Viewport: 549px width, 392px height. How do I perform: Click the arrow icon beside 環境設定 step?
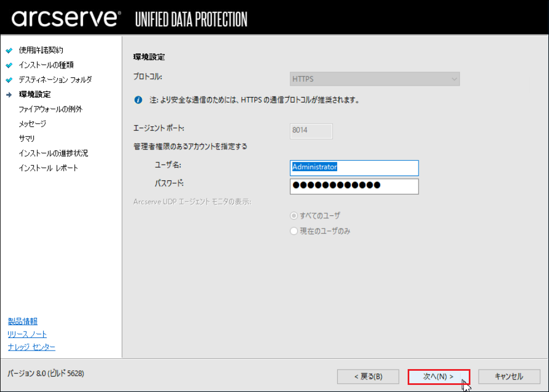pyautogui.click(x=9, y=94)
